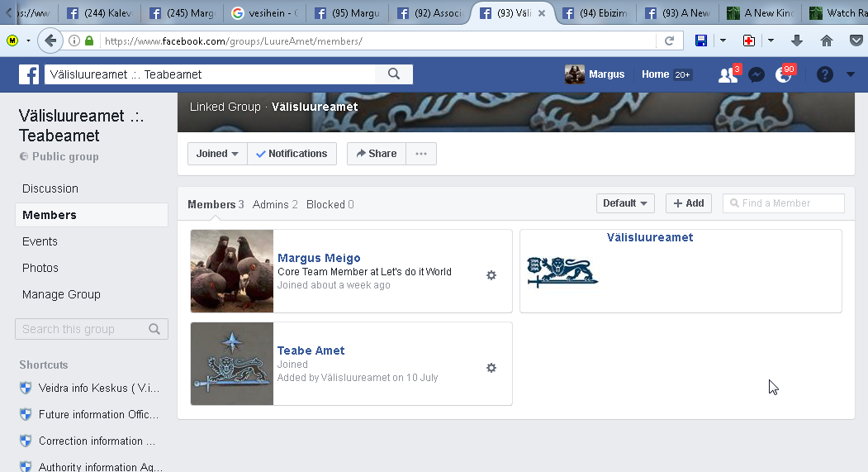Image resolution: width=868 pixels, height=472 pixels.
Task: Click the Find a Member field
Action: pyautogui.click(x=783, y=203)
